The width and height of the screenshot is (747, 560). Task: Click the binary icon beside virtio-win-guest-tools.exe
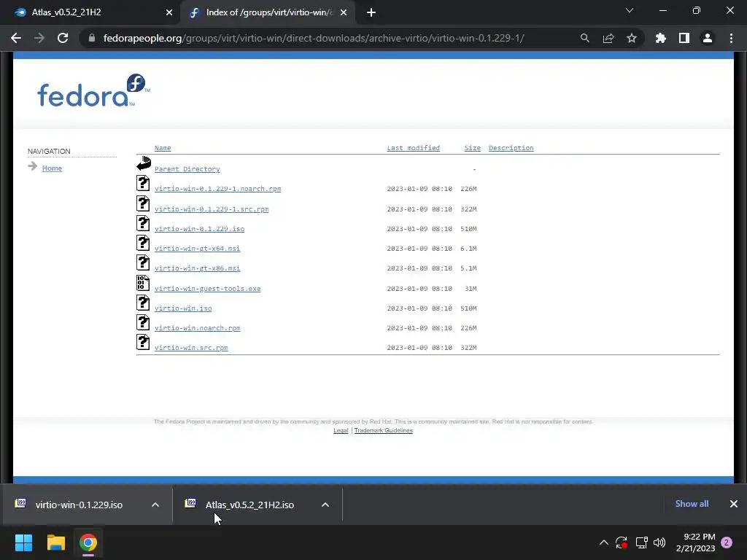coord(143,283)
